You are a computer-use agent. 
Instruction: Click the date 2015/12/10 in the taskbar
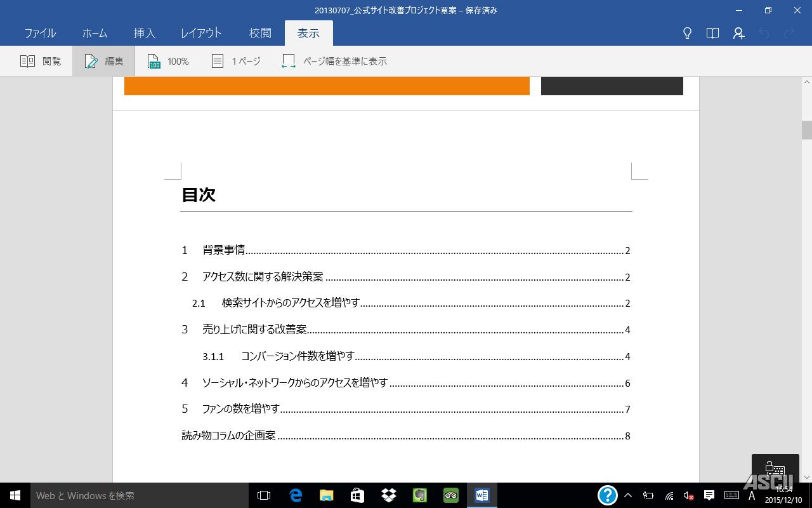[783, 500]
